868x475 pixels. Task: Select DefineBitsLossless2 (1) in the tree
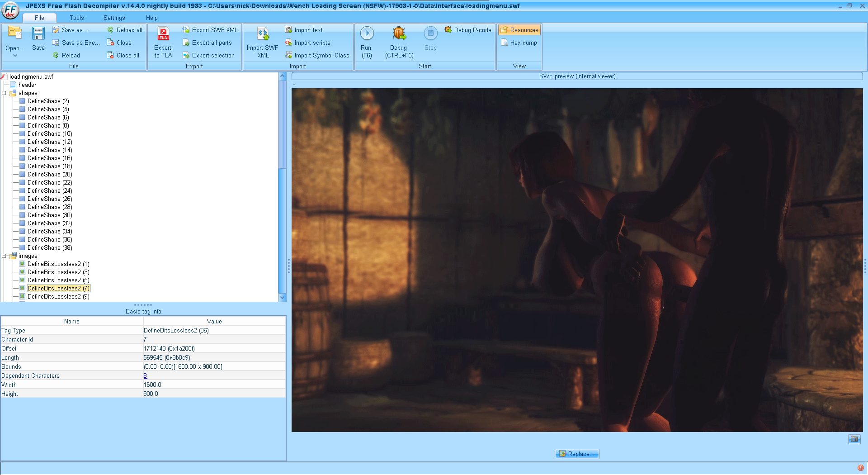(x=58, y=264)
